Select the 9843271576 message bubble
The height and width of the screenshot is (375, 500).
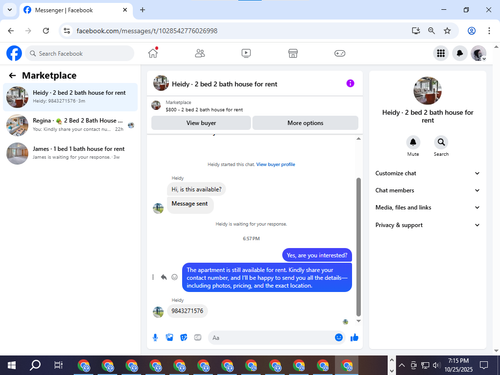187,311
